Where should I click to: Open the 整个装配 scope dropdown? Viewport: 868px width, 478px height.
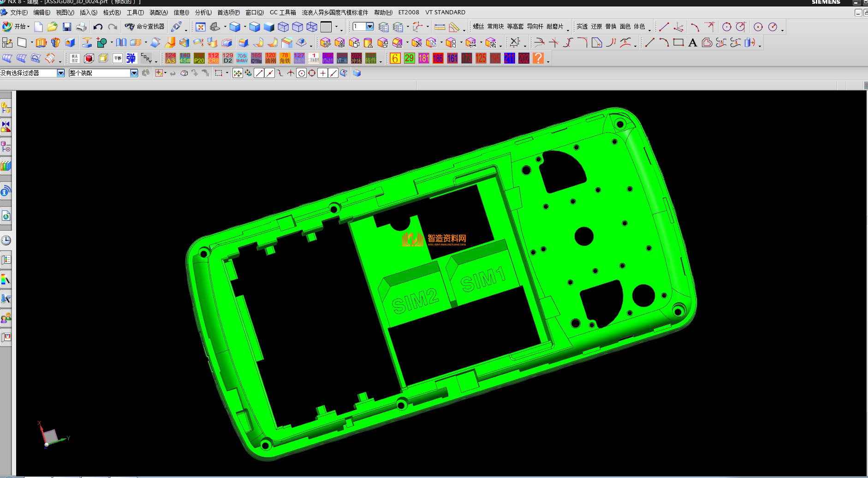(x=134, y=73)
